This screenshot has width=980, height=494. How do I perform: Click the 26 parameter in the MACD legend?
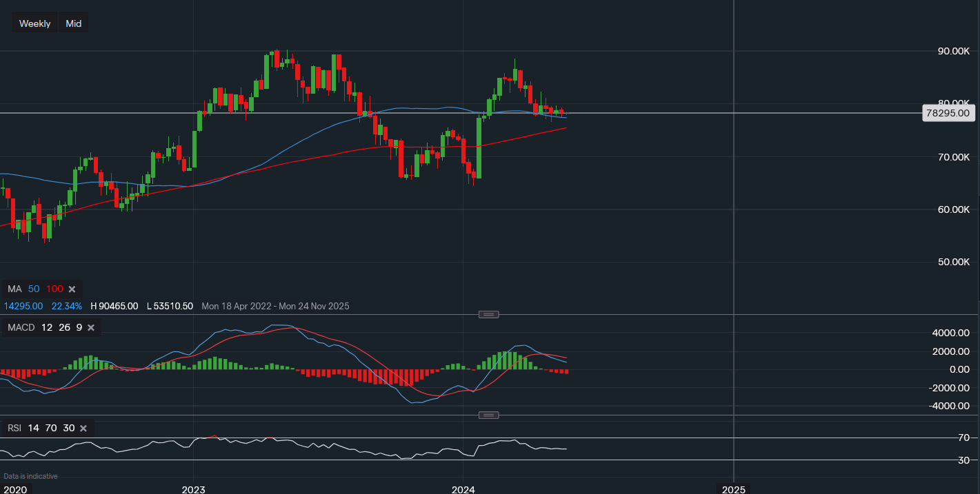tap(64, 327)
